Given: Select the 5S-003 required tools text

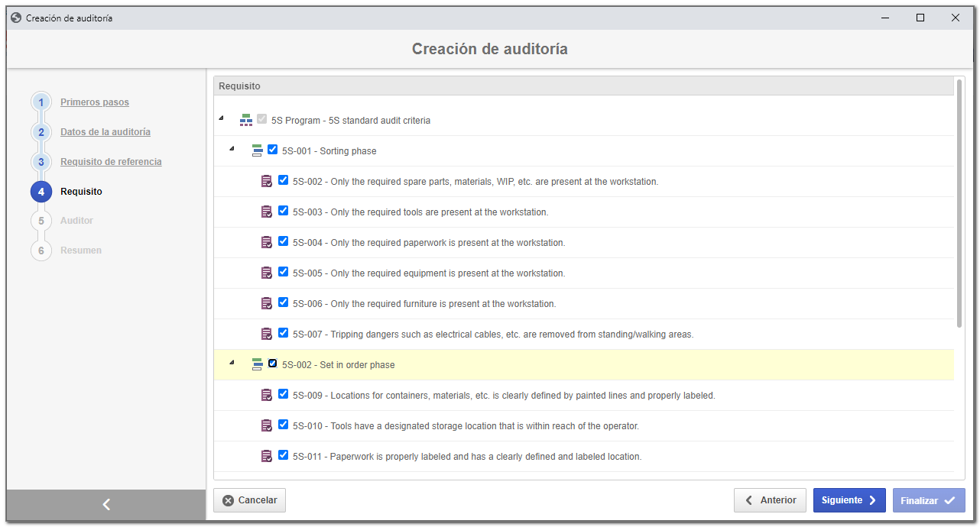Looking at the screenshot, I should pos(420,212).
